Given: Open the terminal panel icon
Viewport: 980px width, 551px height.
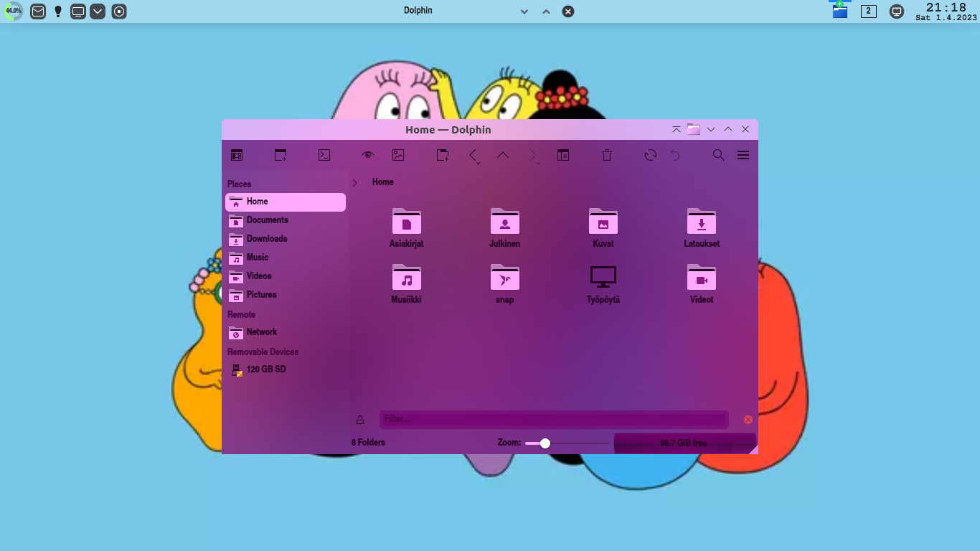Looking at the screenshot, I should tap(324, 155).
